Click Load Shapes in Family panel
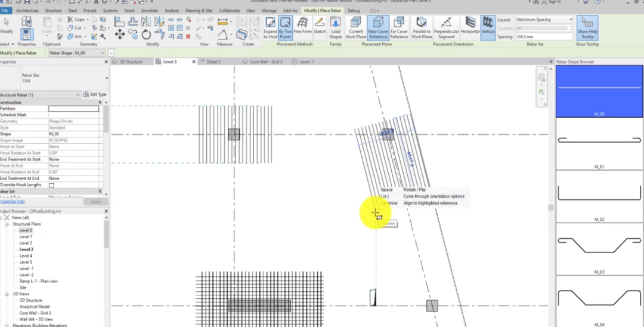This screenshot has height=327, width=644. (336, 28)
